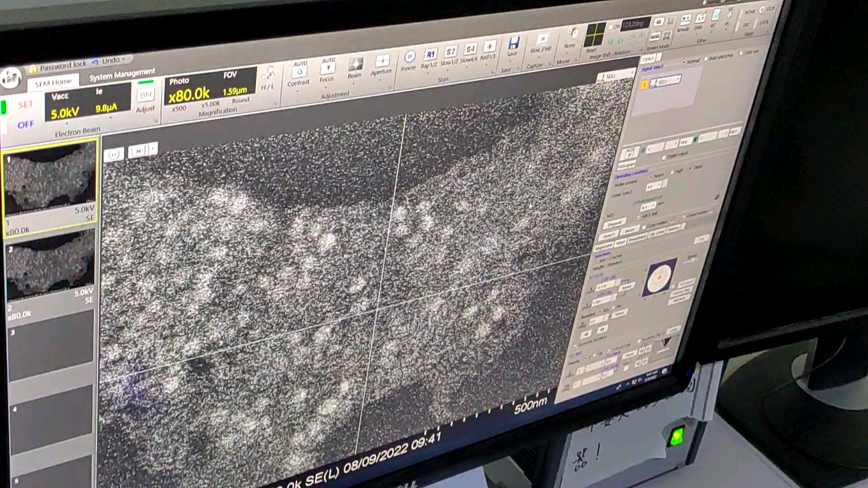This screenshot has height=488, width=868.
Task: Select Rapid scan R1 (Rap1/2)
Action: pos(430,54)
